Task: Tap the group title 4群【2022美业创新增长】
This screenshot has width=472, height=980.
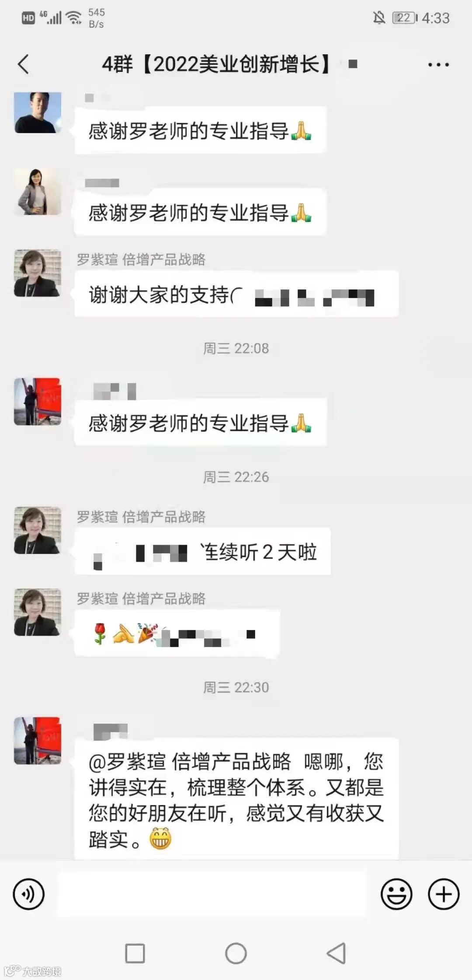Action: [x=217, y=64]
